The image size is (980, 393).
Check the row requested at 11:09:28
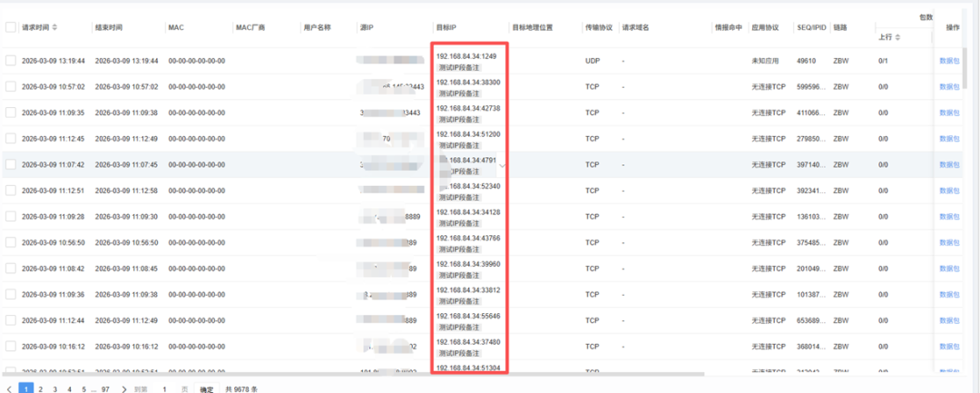tap(11, 216)
